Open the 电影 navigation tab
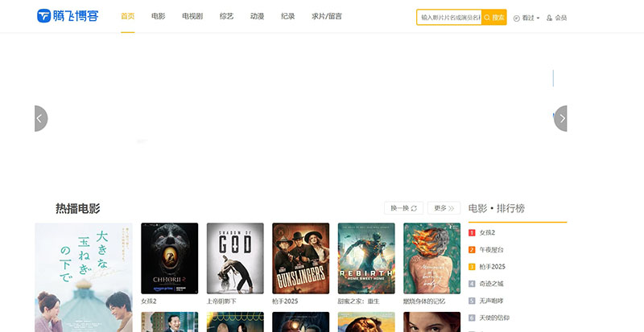 click(158, 16)
